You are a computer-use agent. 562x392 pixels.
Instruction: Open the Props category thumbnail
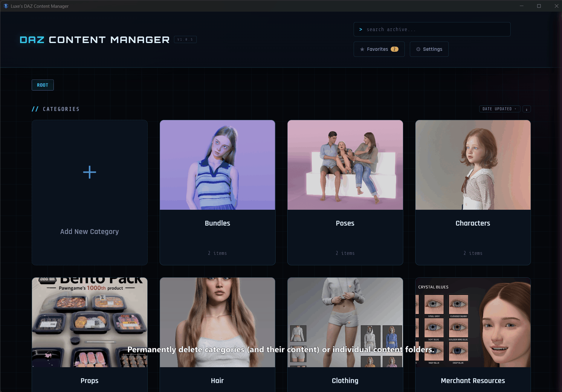tap(89, 322)
